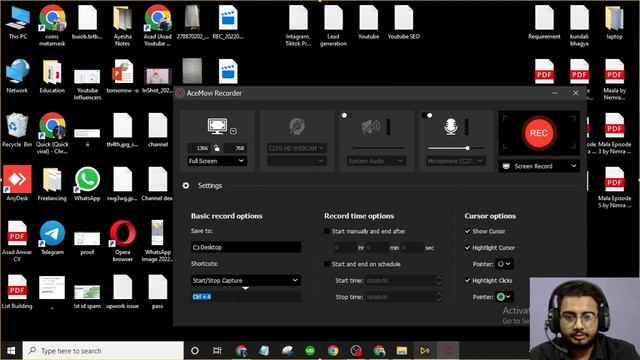Adjust the microphone volume slider

pyautogui.click(x=456, y=148)
